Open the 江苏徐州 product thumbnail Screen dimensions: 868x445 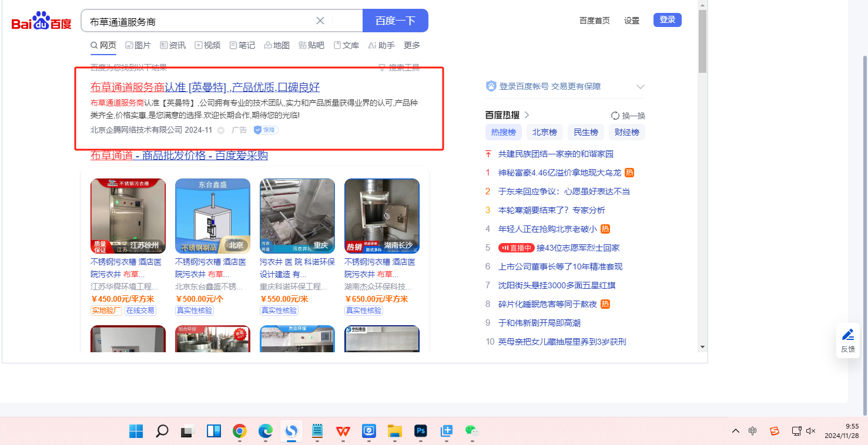click(128, 216)
